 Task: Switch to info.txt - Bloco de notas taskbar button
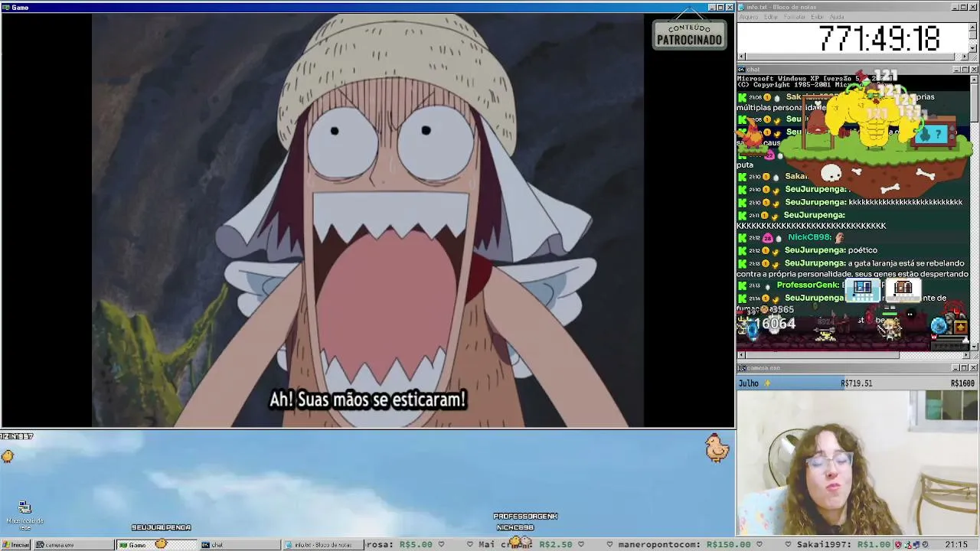(322, 545)
